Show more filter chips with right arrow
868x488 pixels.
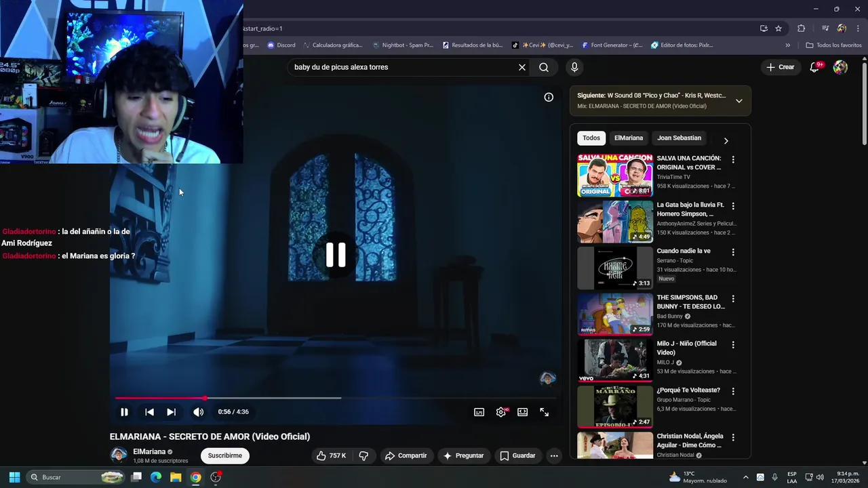tap(726, 141)
